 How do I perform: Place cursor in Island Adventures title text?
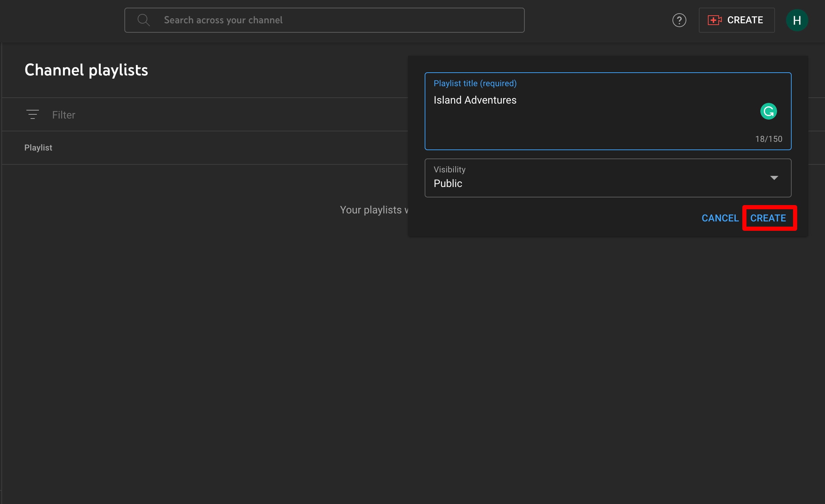pos(475,100)
